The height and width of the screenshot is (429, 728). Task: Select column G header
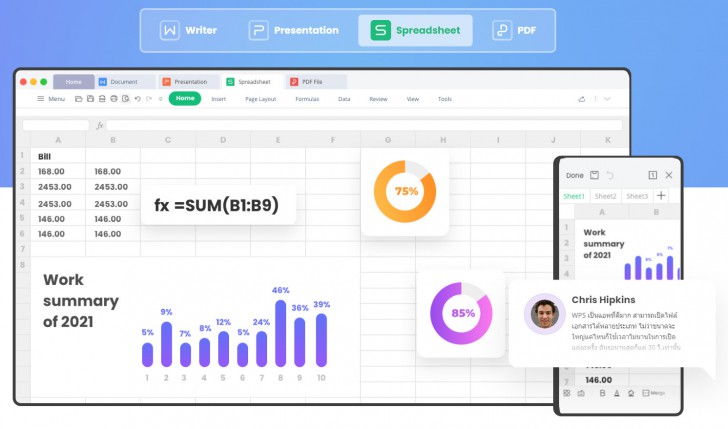(388, 140)
